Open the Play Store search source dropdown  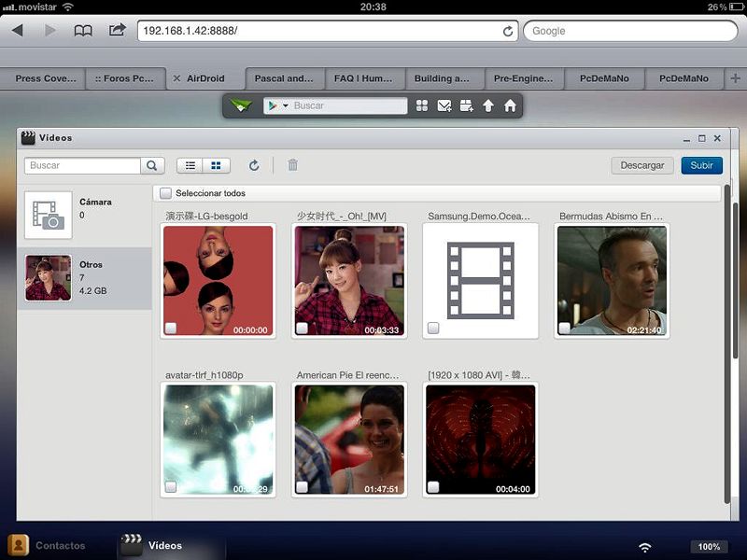click(277, 105)
